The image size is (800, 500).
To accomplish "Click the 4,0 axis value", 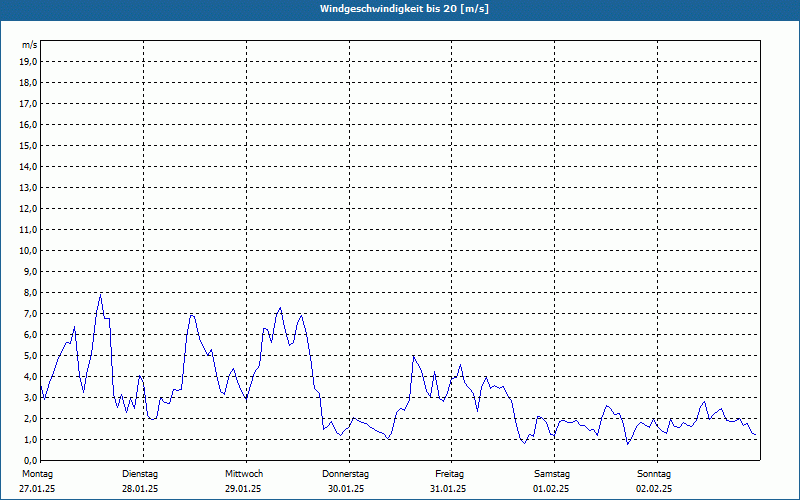I will pyautogui.click(x=30, y=377).
